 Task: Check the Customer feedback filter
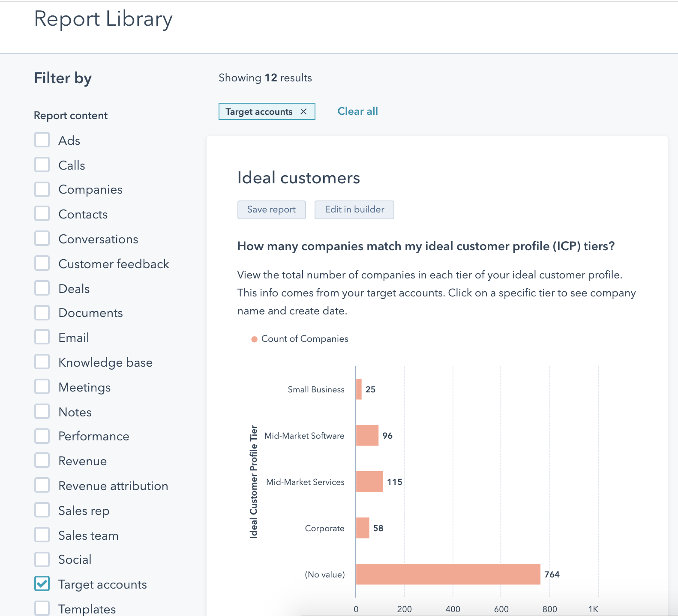click(42, 263)
